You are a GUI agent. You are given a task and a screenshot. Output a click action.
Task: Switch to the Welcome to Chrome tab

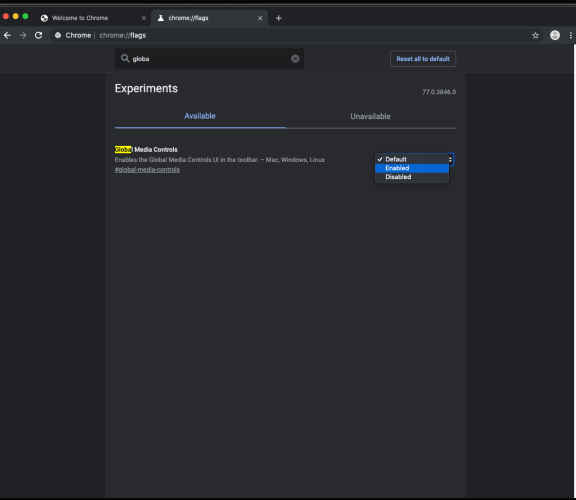[94, 18]
